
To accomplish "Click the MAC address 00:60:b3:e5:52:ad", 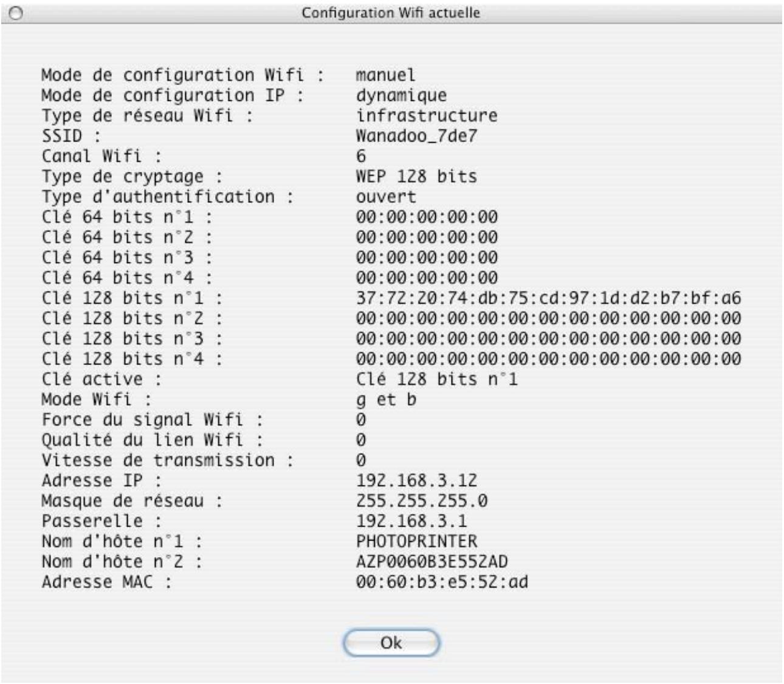I will tap(442, 581).
